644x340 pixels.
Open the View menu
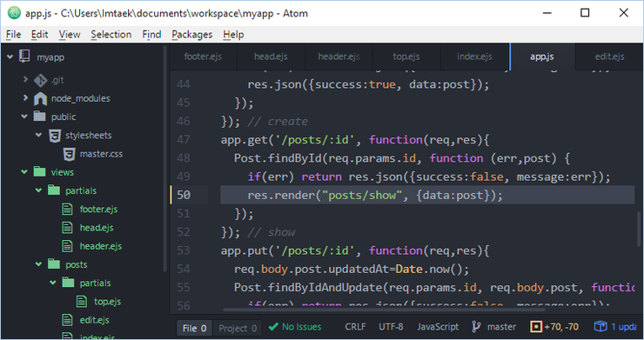pos(70,35)
